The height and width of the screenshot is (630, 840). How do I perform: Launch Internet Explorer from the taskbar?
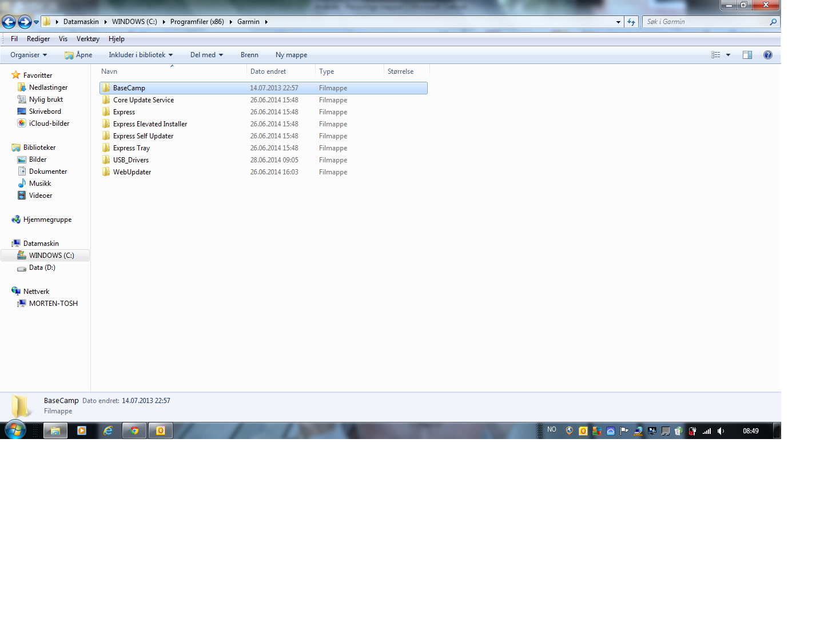pos(108,430)
